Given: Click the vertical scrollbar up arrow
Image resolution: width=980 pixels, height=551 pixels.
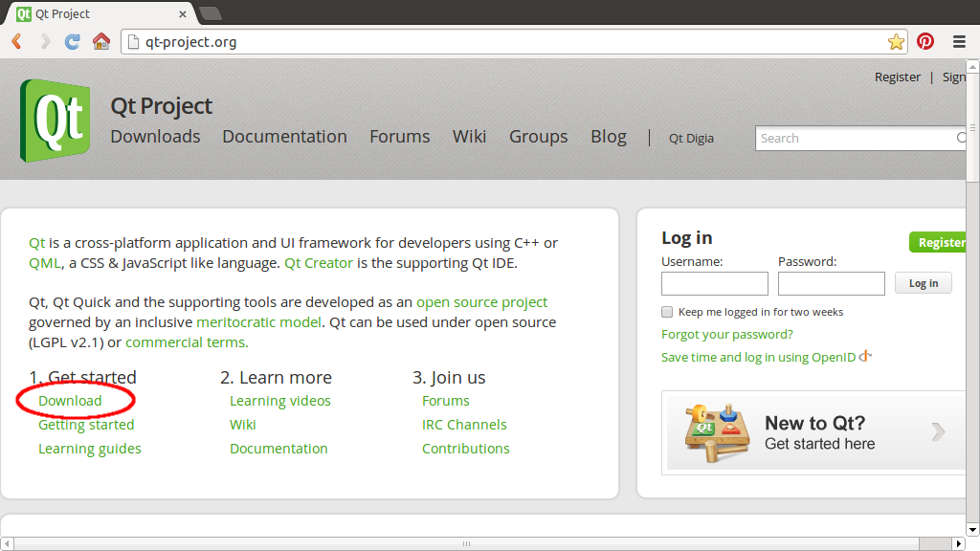Looking at the screenshot, I should pos(972,66).
